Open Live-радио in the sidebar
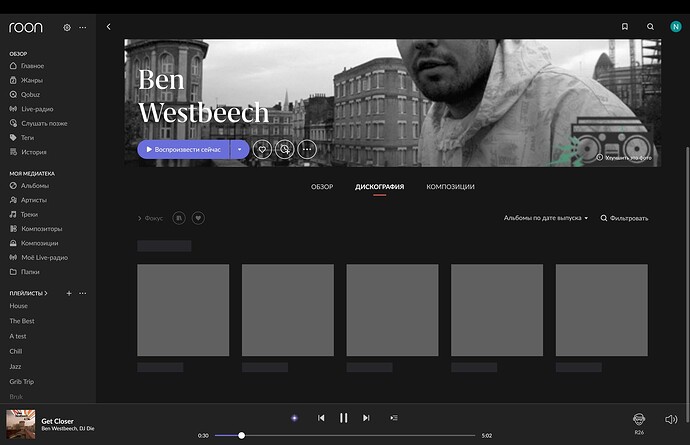Image resolution: width=690 pixels, height=445 pixels. 32,109
